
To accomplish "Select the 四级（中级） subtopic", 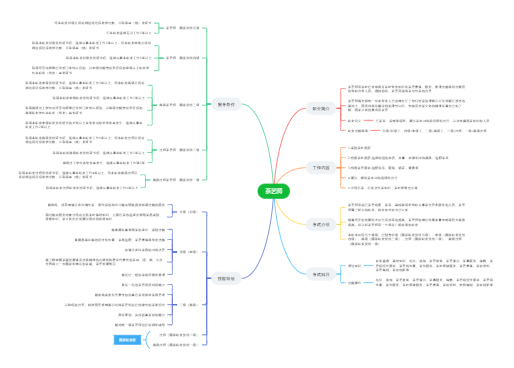I will pos(189,252).
